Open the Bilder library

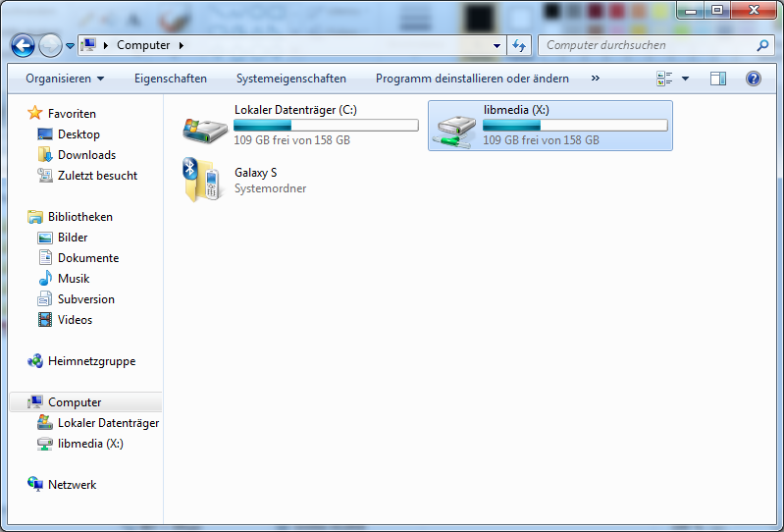(73, 237)
